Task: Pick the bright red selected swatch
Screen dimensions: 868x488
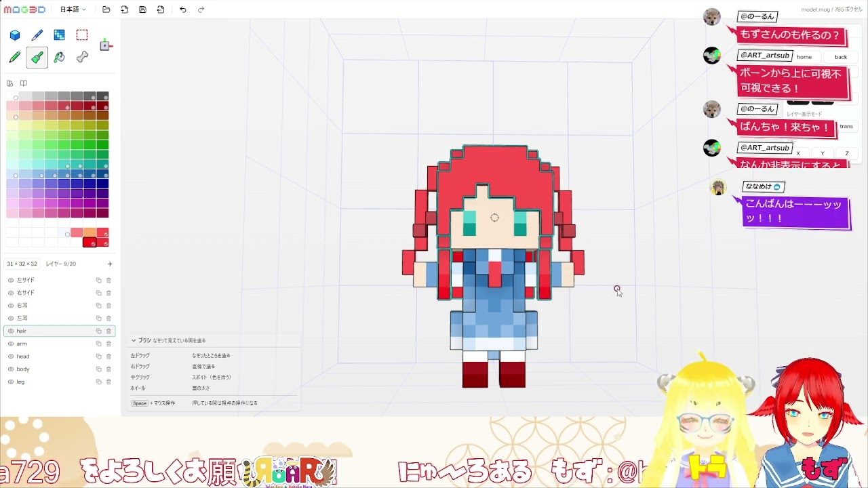Action: click(90, 243)
